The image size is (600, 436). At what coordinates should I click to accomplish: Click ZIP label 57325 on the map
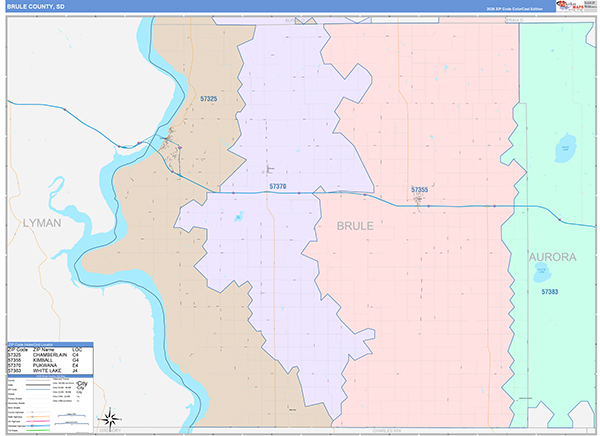pos(209,99)
